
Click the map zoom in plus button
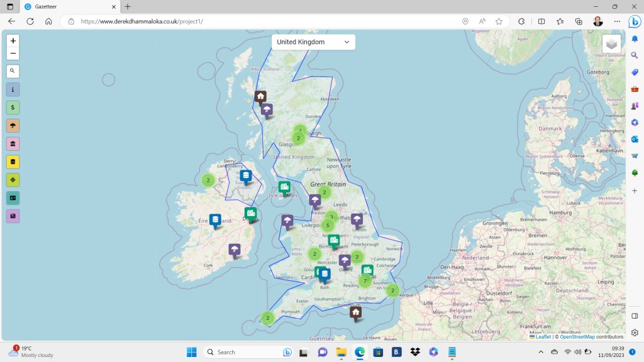[x=13, y=41]
